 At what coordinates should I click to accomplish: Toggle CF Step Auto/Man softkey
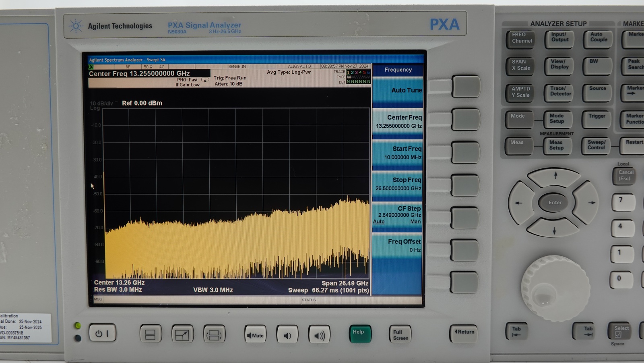click(x=397, y=215)
